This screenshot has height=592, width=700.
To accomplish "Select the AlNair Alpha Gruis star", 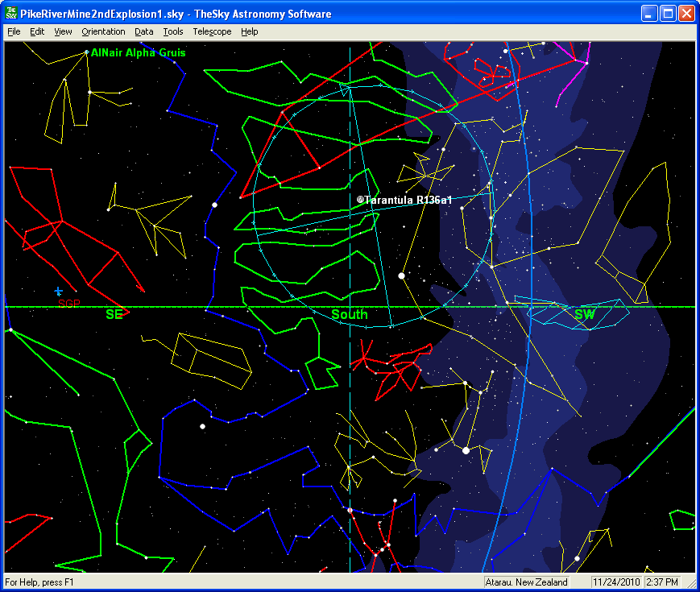I will pos(87,52).
